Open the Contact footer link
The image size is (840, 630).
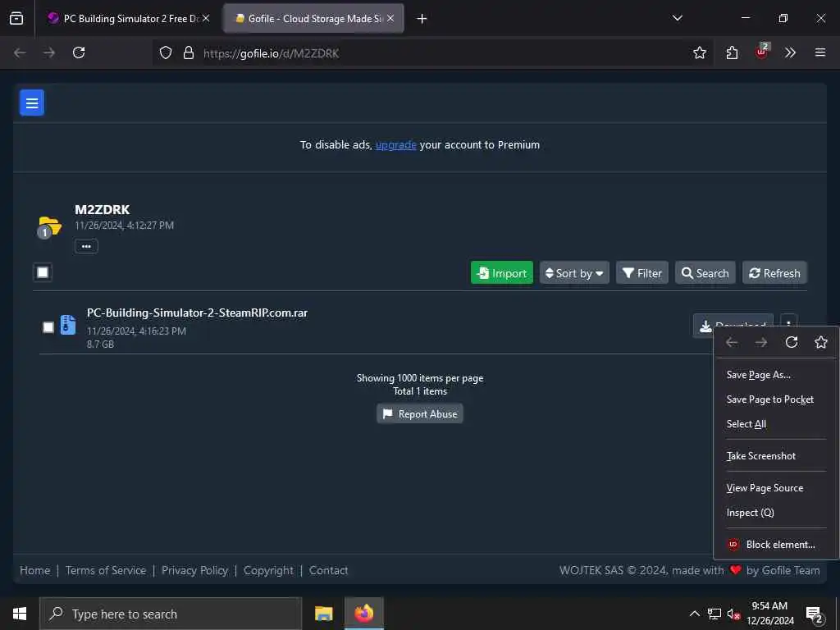[328, 570]
